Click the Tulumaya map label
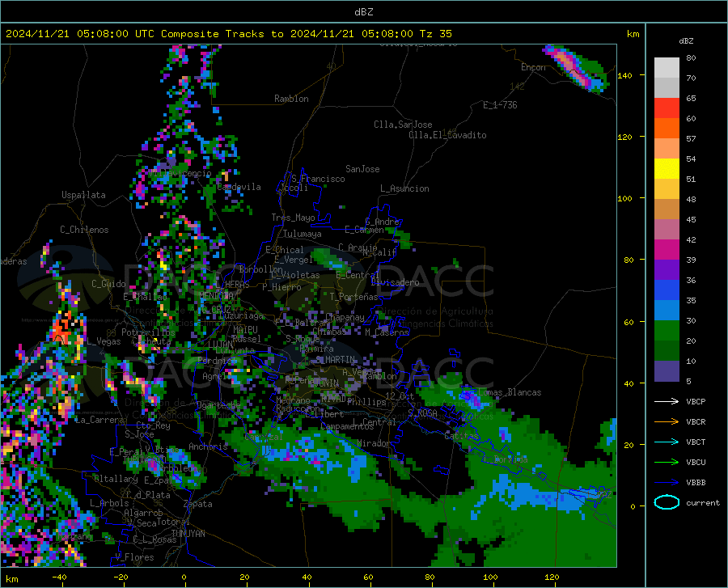 tap(303, 234)
